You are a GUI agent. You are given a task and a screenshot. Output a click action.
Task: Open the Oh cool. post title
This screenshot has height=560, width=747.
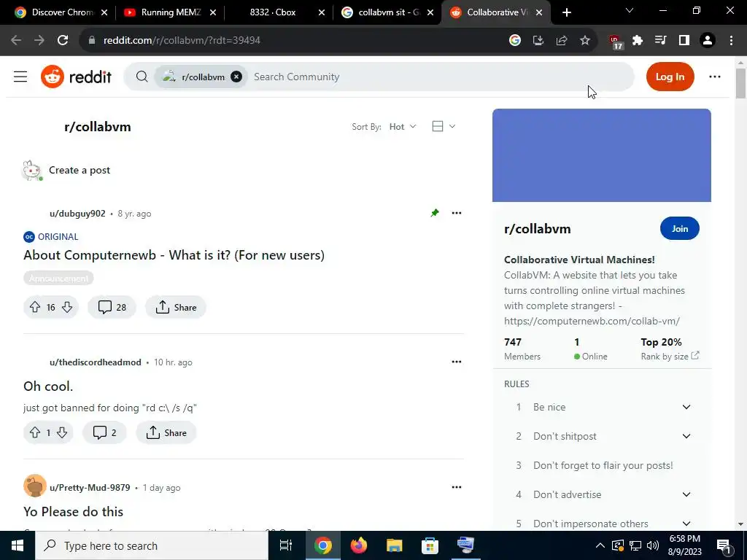click(x=48, y=386)
